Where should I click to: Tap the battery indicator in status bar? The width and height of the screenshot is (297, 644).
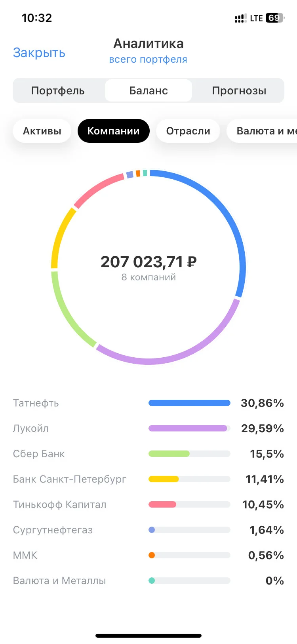(x=275, y=18)
